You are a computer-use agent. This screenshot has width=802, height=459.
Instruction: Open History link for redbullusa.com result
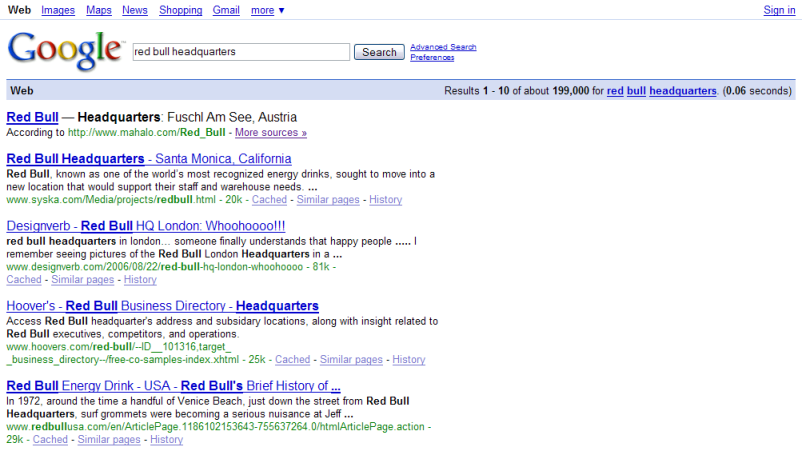click(x=166, y=439)
